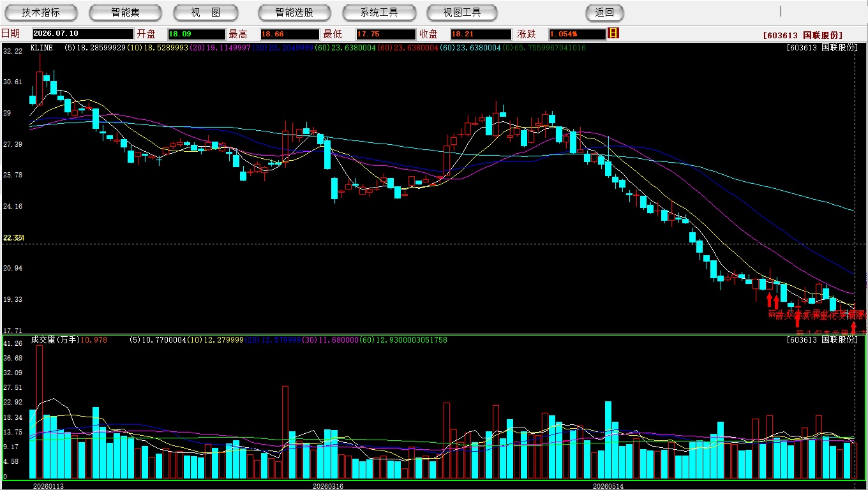Click the volume value 10.978
The image size is (868, 490).
click(94, 340)
